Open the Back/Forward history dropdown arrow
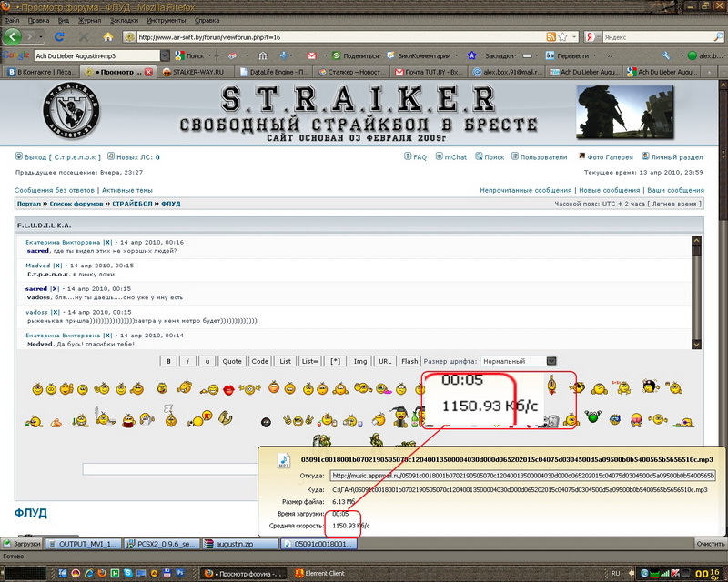Screen dimensions: 728x582 (41, 36)
